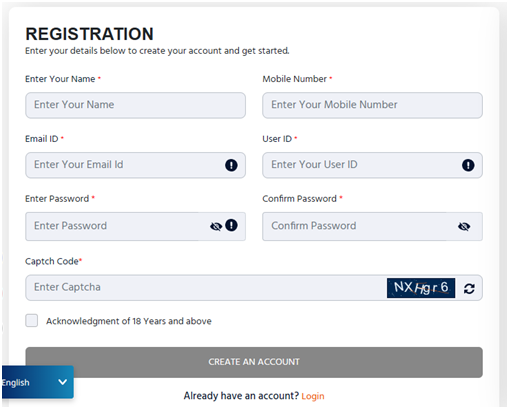Toggle visibility of the Confirm Password field
The width and height of the screenshot is (509, 409).
[x=464, y=227]
